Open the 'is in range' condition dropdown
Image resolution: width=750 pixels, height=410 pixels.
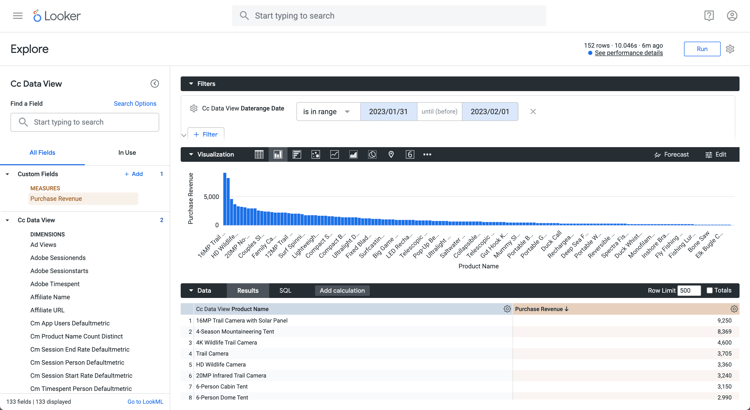pos(328,111)
